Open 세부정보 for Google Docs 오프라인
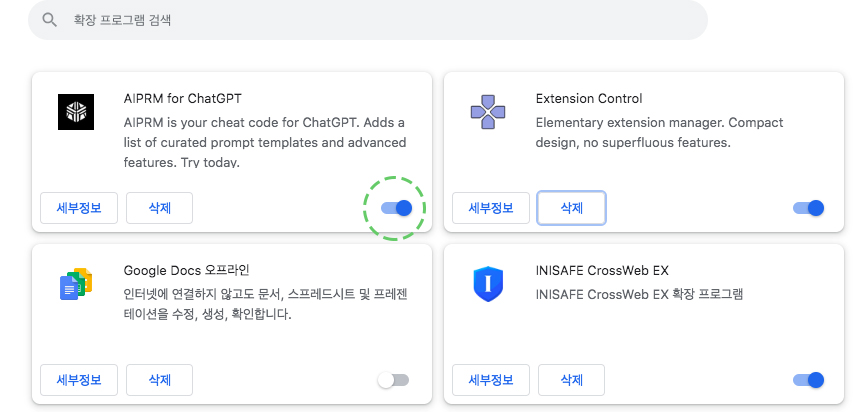 [79, 380]
